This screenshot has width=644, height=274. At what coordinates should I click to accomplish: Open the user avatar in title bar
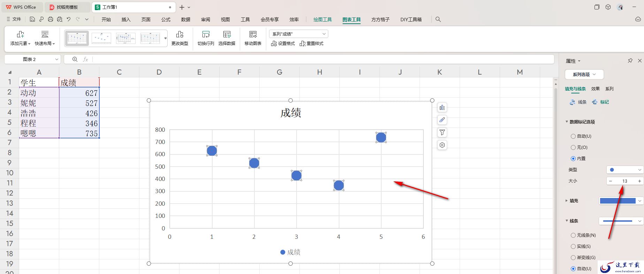(620, 7)
